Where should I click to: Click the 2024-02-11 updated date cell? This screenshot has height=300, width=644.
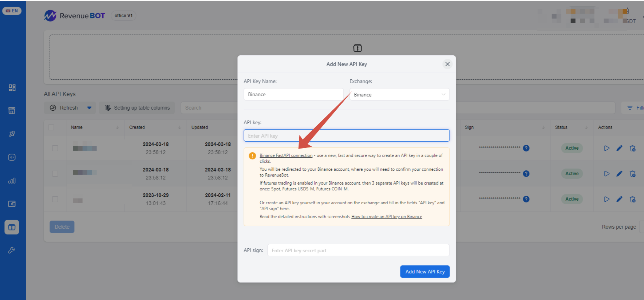point(218,199)
